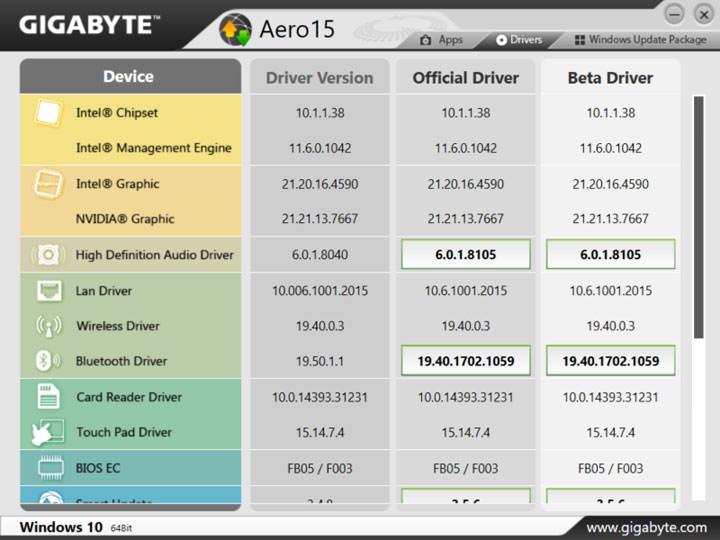Click the Intel Graphic device icon
Image resolution: width=720 pixels, height=540 pixels.
click(49, 184)
